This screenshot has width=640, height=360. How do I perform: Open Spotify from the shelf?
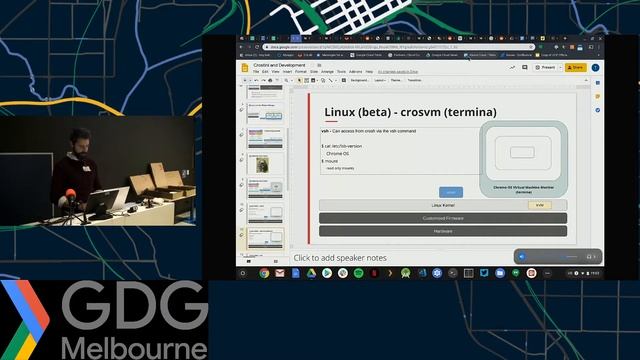click(358, 273)
